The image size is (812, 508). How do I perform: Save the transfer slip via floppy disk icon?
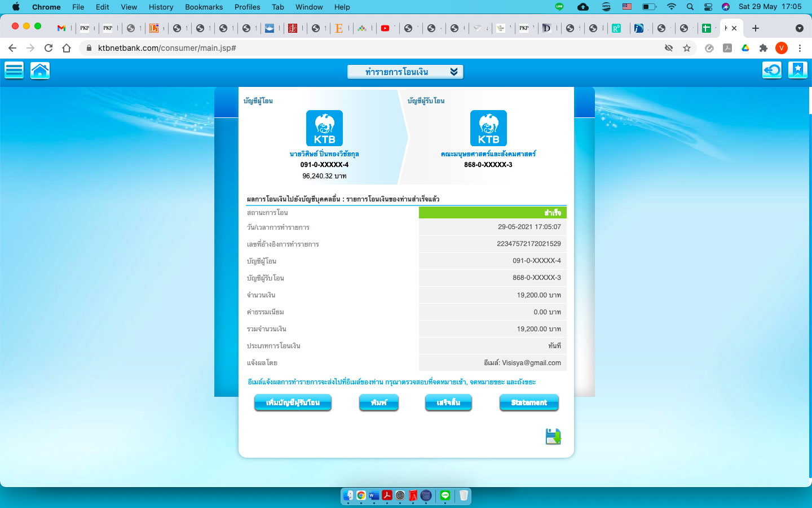tap(553, 436)
